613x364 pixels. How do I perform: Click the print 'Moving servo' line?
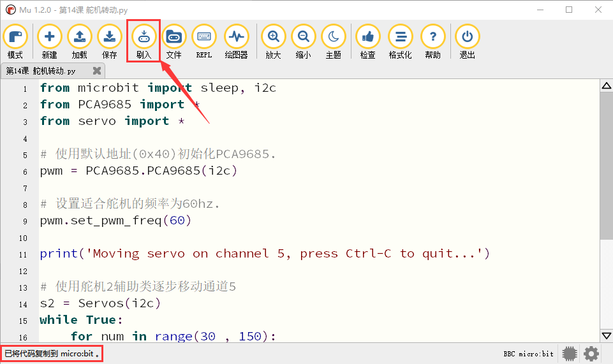tap(265, 254)
